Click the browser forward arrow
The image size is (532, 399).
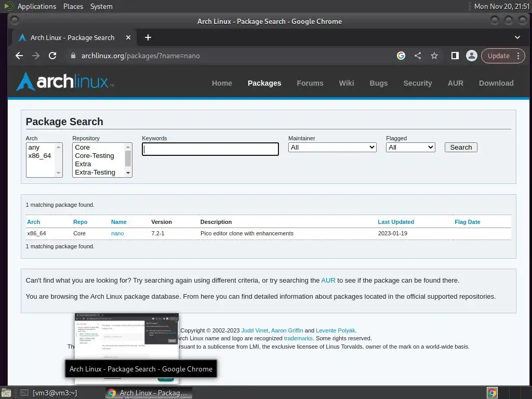36,56
